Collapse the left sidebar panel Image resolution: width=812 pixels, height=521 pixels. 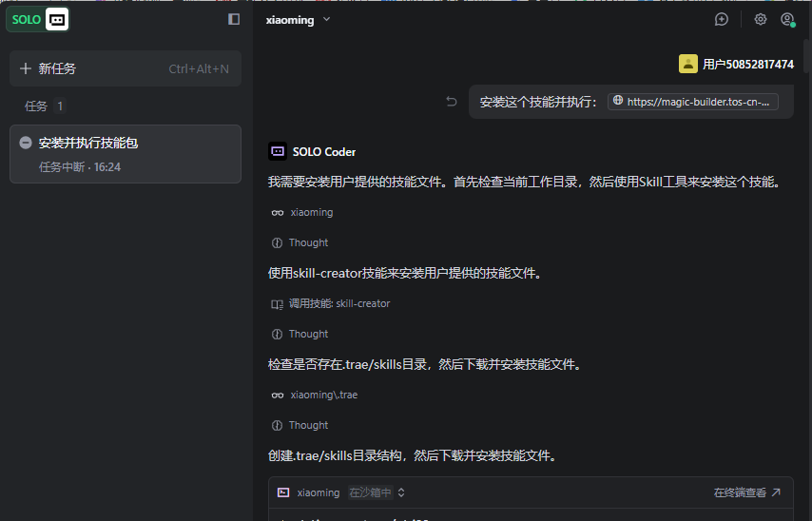tap(234, 19)
